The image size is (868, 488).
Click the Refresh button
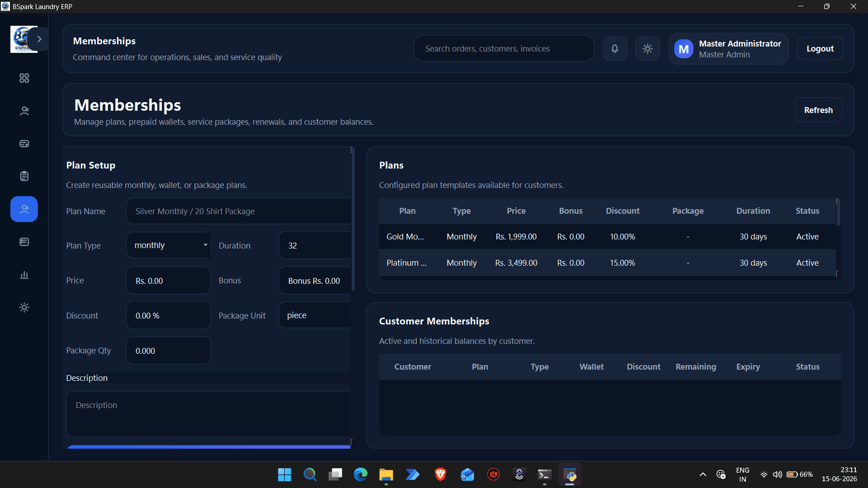818,110
